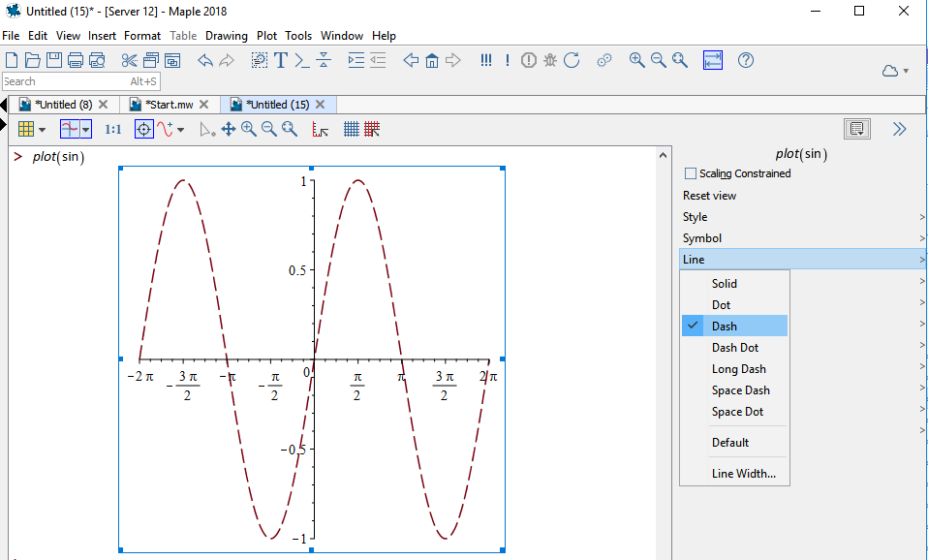Reset line style to Default
The image size is (928, 560).
coord(734,442)
